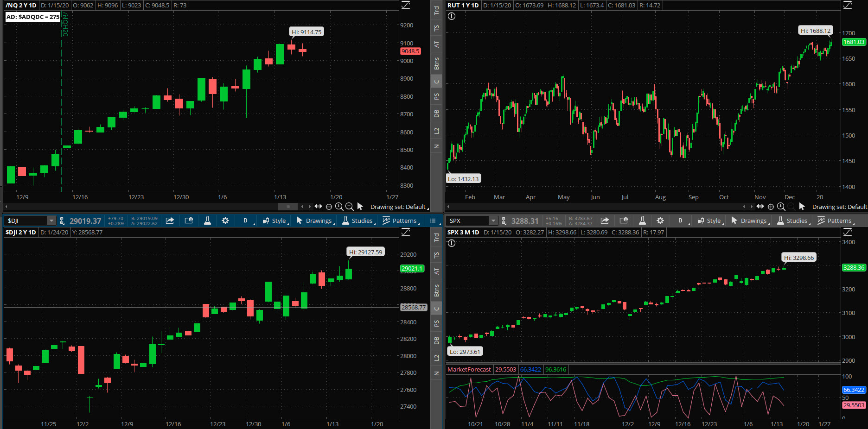Screen dimensions: 868x429
Task: Click Patterns button in $DJI toolbar
Action: pos(401,221)
